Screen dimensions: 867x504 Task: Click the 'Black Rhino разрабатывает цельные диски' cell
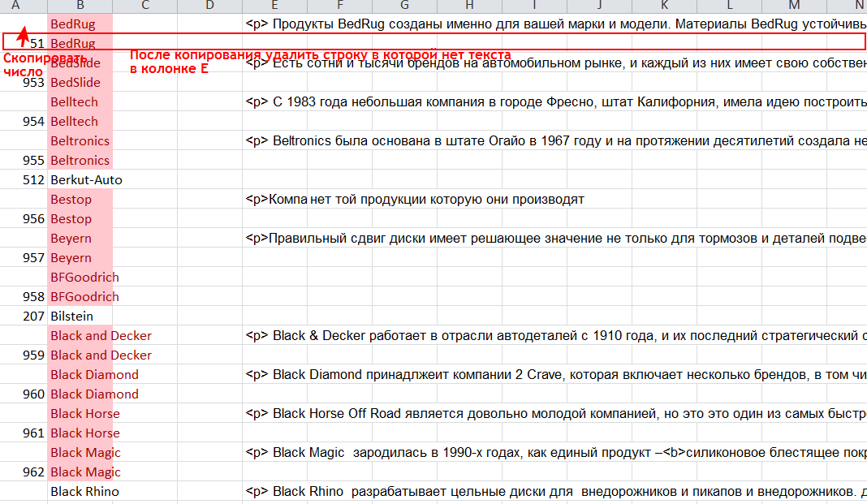(554, 491)
